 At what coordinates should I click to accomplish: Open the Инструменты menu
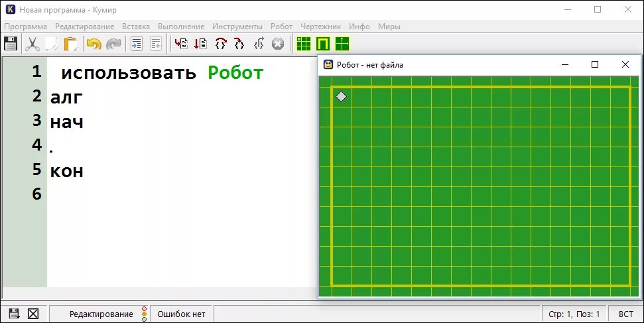pos(237,27)
